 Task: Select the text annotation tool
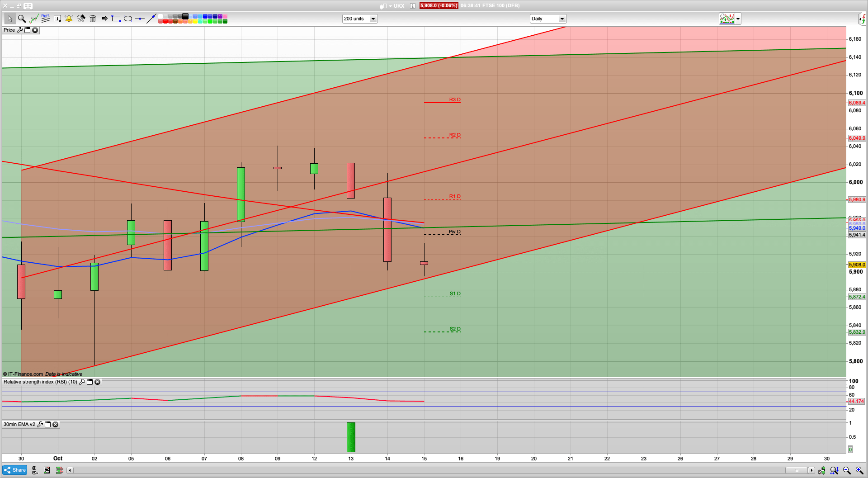tap(57, 19)
